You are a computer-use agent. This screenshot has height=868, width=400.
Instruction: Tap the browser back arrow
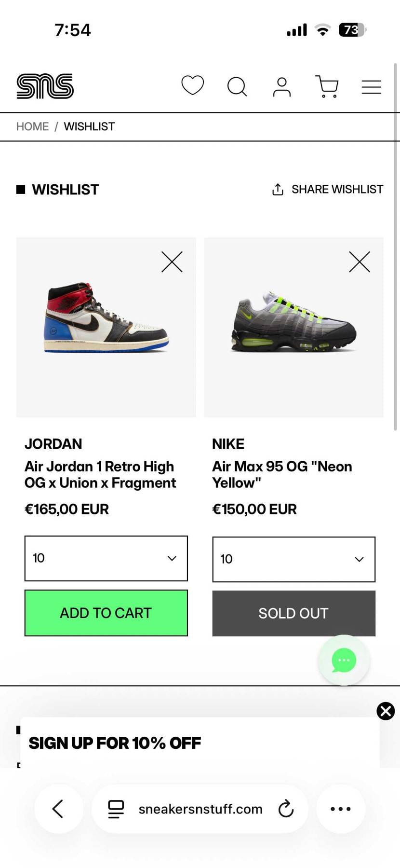click(58, 809)
